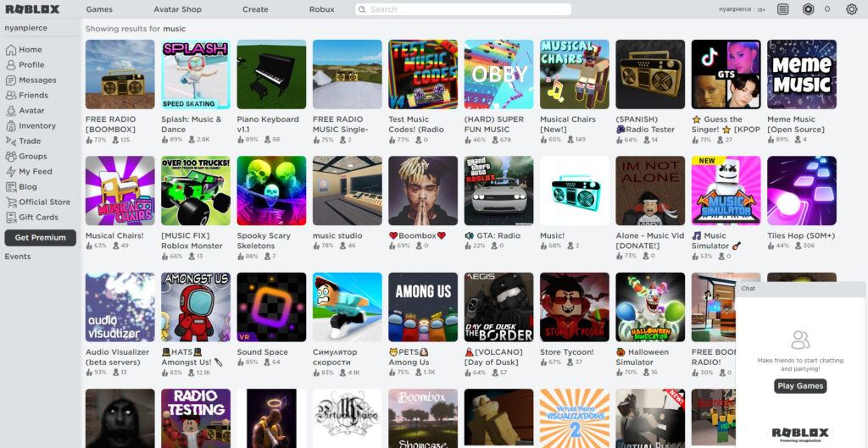Open the Boombox game thumbnail with hearts
868x448 pixels.
tap(423, 191)
